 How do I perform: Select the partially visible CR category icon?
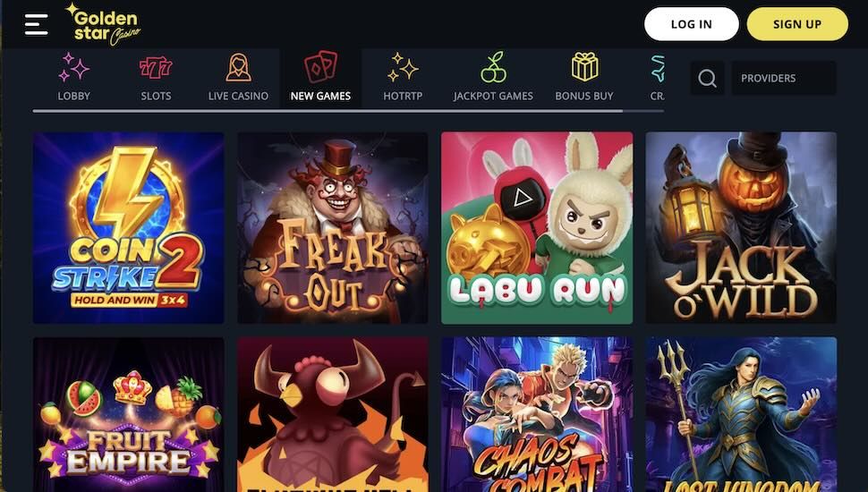[x=658, y=69]
